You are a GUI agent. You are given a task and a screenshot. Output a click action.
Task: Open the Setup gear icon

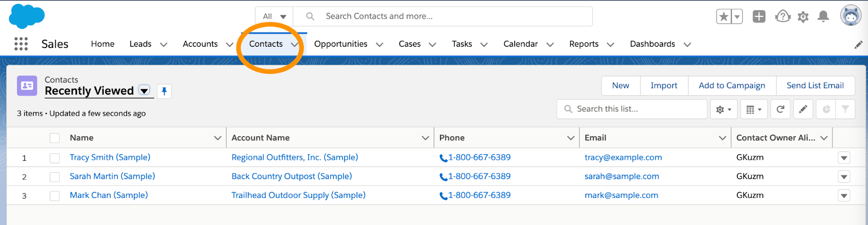pyautogui.click(x=803, y=17)
